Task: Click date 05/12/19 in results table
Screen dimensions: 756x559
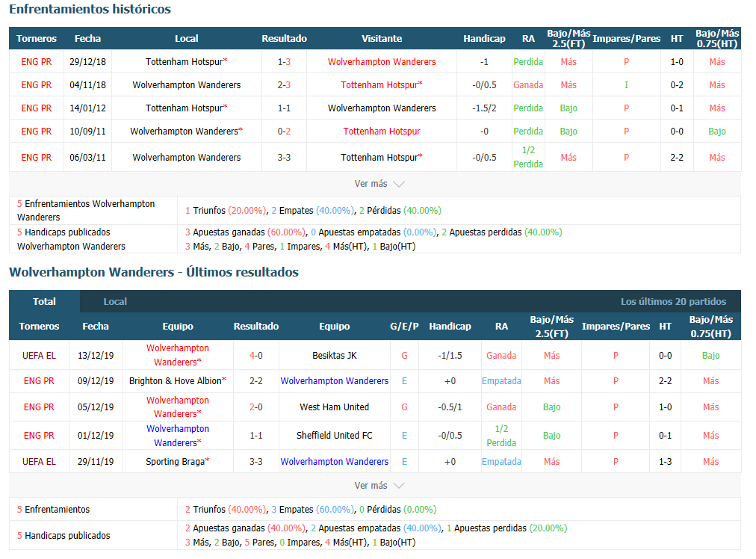Action: [x=96, y=407]
